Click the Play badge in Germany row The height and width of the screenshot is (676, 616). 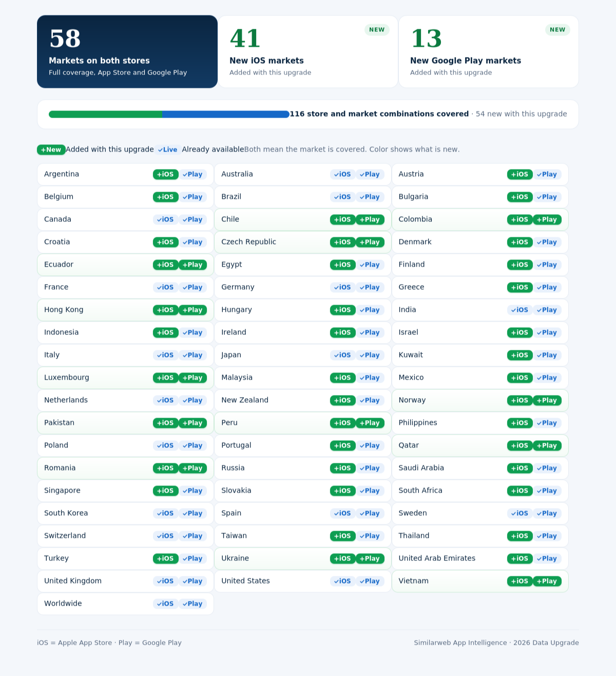pyautogui.click(x=370, y=287)
